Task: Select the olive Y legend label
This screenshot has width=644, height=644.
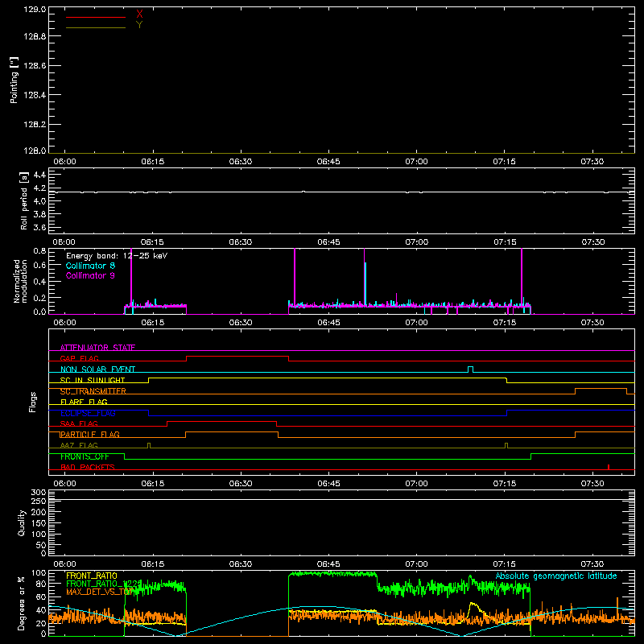Action: [x=139, y=25]
